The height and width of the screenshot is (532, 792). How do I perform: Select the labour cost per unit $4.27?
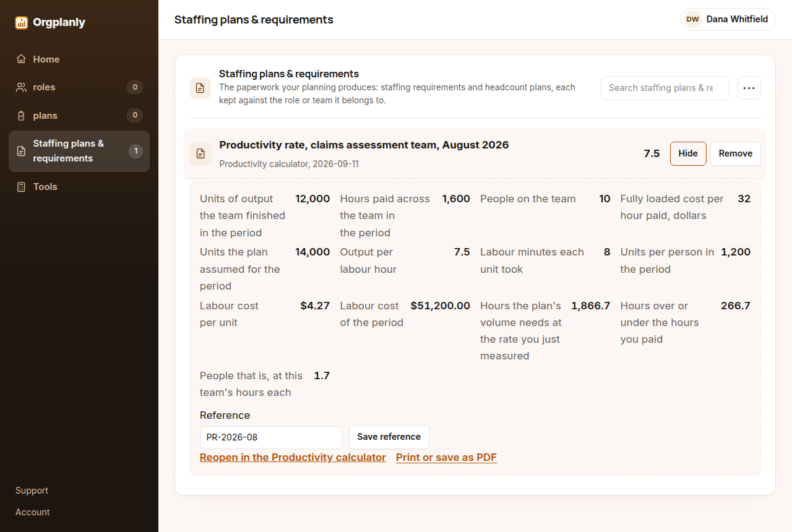pos(315,306)
